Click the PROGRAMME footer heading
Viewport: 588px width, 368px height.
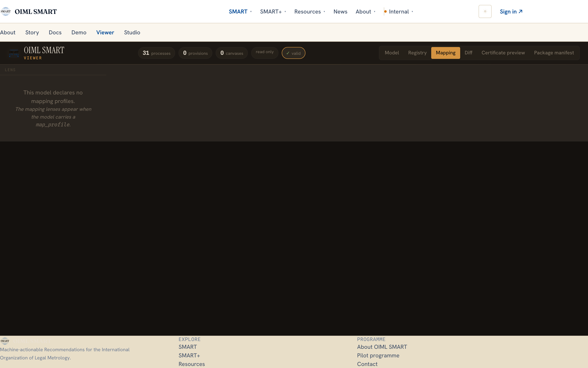pos(371,339)
